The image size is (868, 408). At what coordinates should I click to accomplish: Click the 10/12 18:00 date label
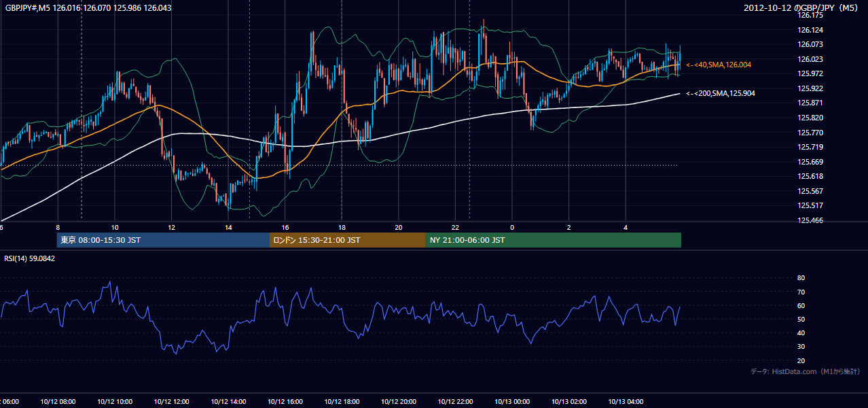point(342,401)
